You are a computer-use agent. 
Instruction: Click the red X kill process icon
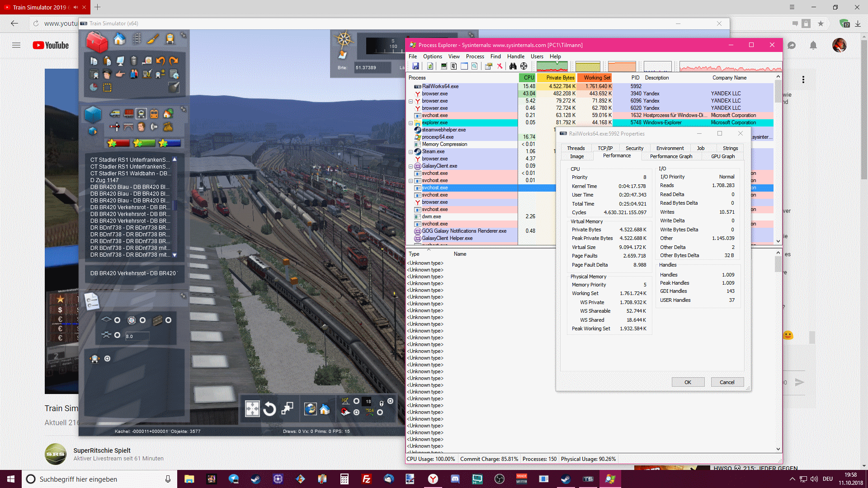[x=500, y=66]
